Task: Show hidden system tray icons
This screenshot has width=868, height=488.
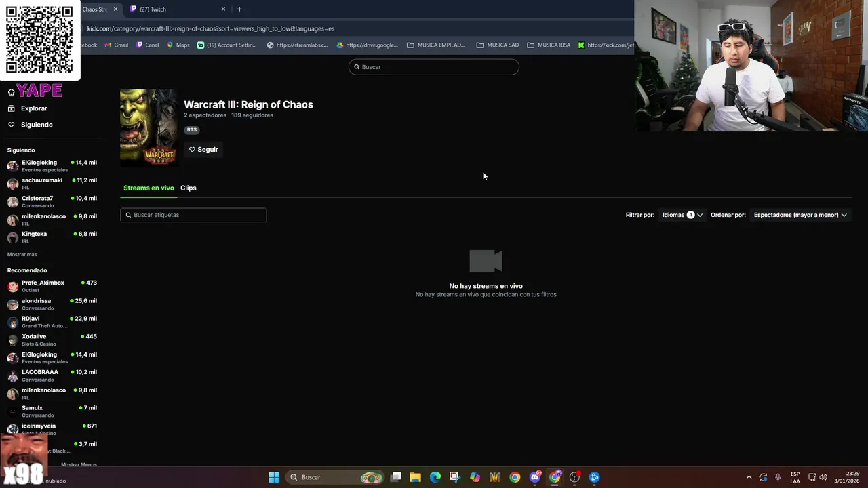Action: [x=749, y=477]
